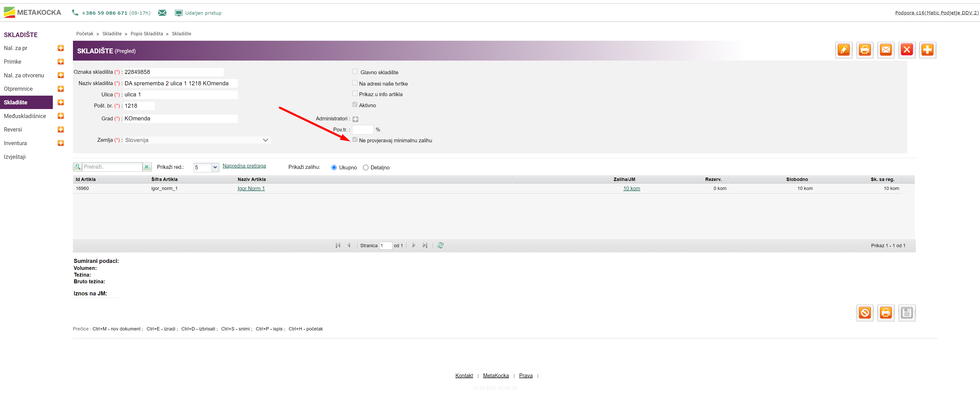Click the plus icon next to Primke
Viewport: 980px width, 407px height.
pos(61,62)
